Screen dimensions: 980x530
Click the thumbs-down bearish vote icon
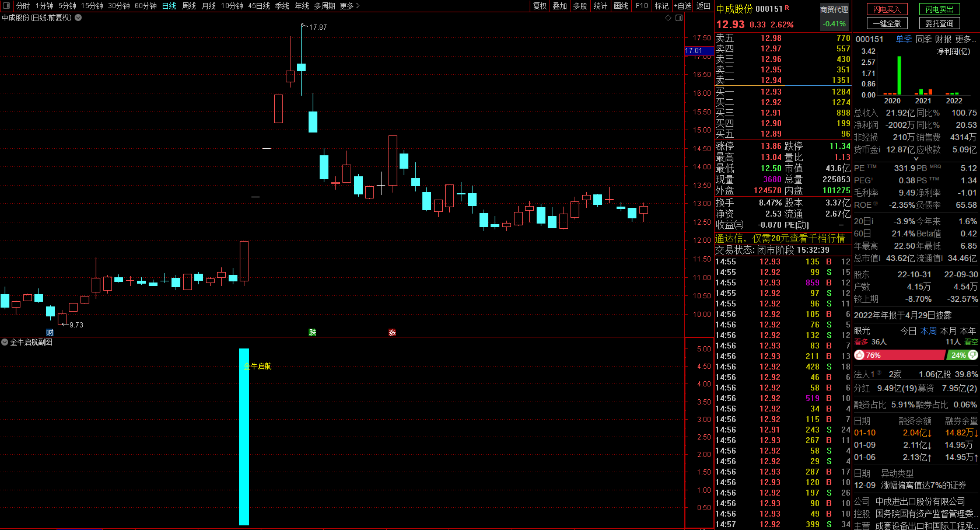[972, 355]
